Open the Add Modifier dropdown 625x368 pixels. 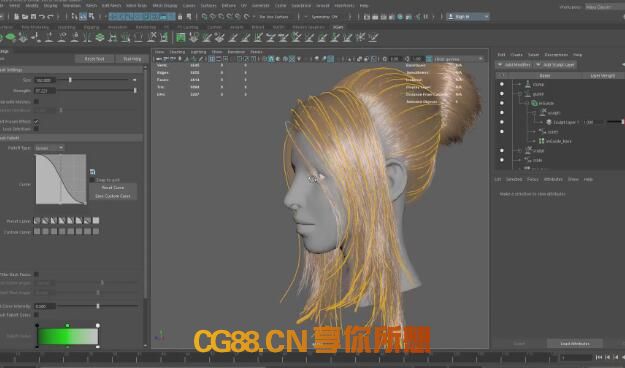coord(514,65)
